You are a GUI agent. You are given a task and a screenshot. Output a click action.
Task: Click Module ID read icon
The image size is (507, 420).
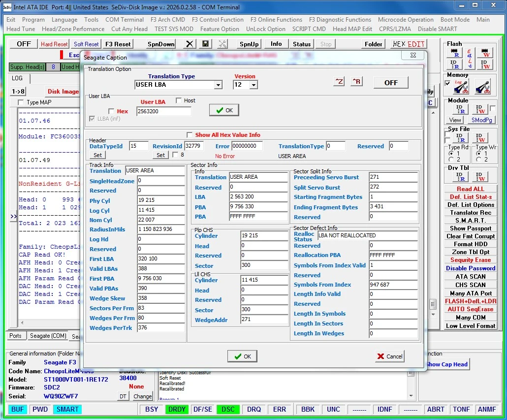pos(460,109)
